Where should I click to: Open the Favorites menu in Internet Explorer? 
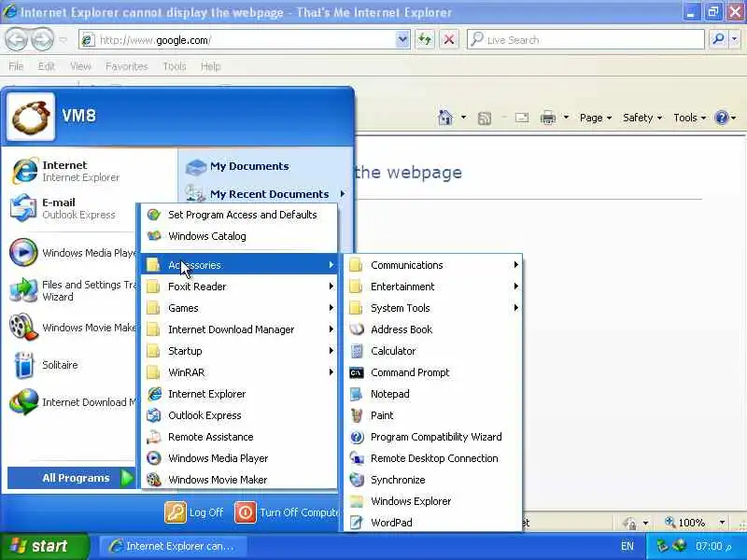[127, 66]
